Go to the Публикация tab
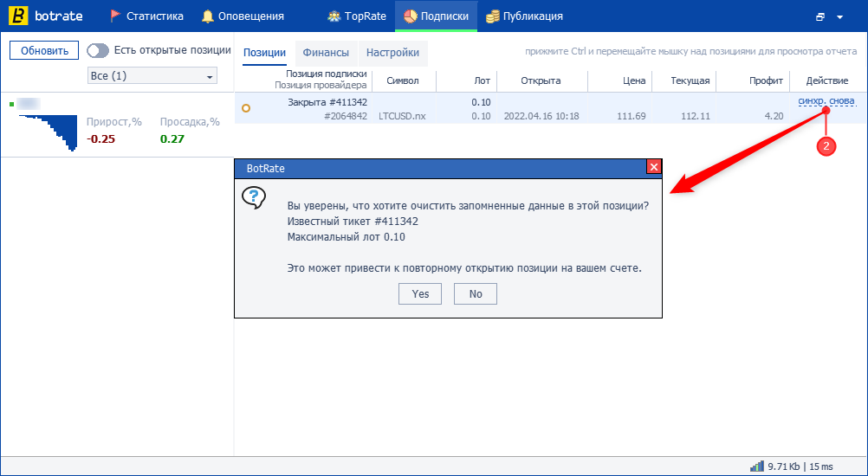868x476 pixels. pyautogui.click(x=524, y=16)
